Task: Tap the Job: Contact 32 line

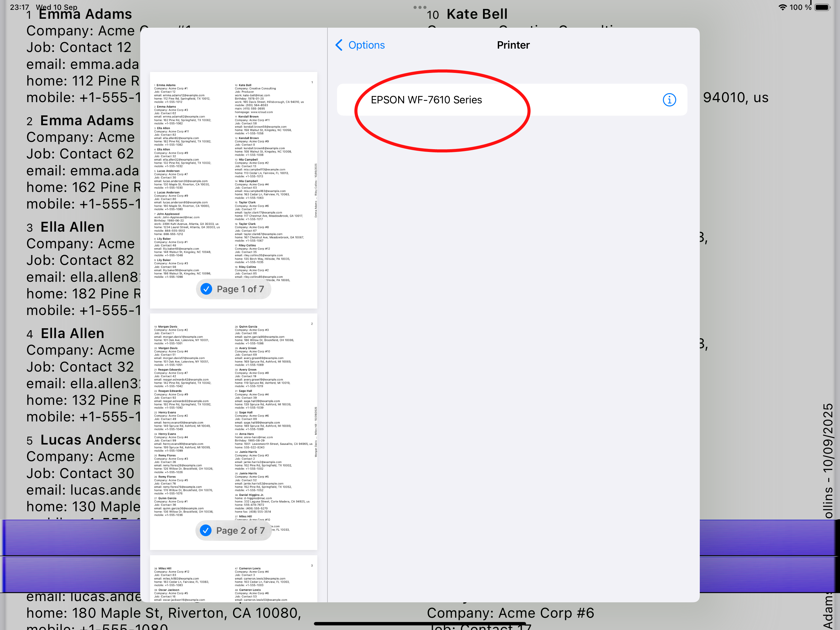Action: pyautogui.click(x=80, y=367)
